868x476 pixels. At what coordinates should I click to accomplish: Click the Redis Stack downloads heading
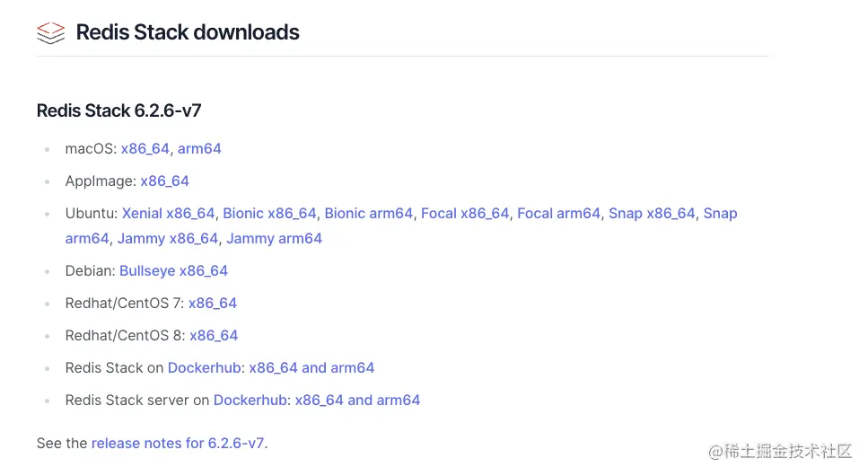[188, 32]
